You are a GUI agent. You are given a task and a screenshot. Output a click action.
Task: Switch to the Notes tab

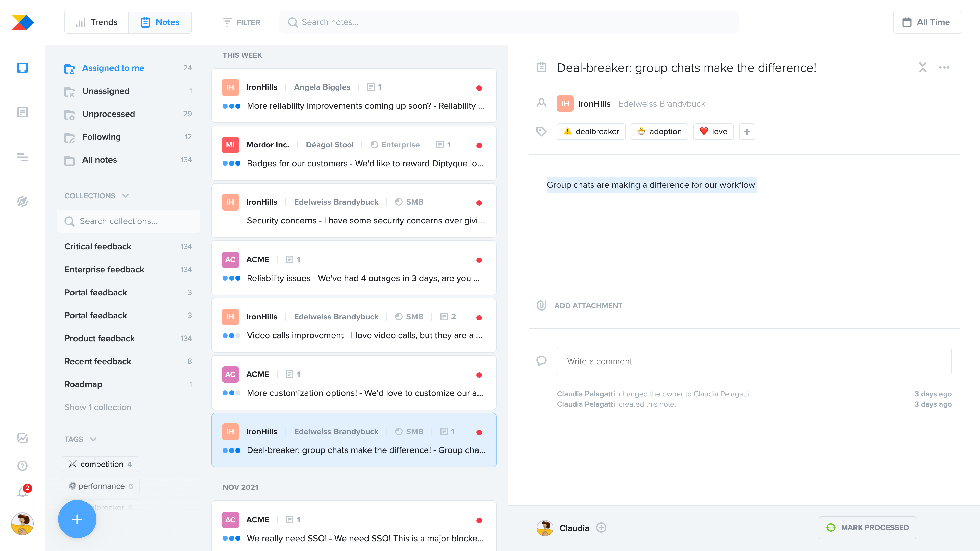click(x=160, y=22)
